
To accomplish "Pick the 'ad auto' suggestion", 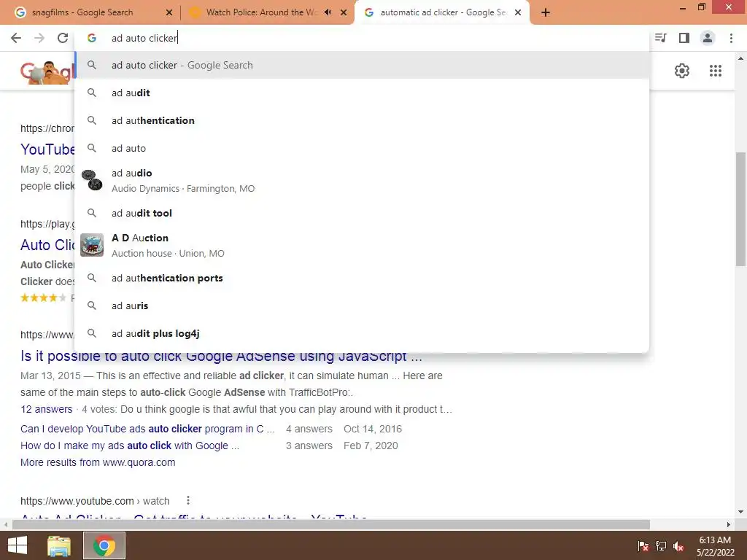I will pos(362,148).
